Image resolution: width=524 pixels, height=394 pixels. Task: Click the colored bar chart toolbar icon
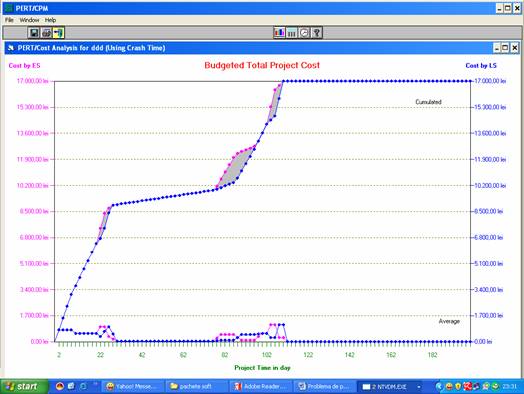(279, 33)
